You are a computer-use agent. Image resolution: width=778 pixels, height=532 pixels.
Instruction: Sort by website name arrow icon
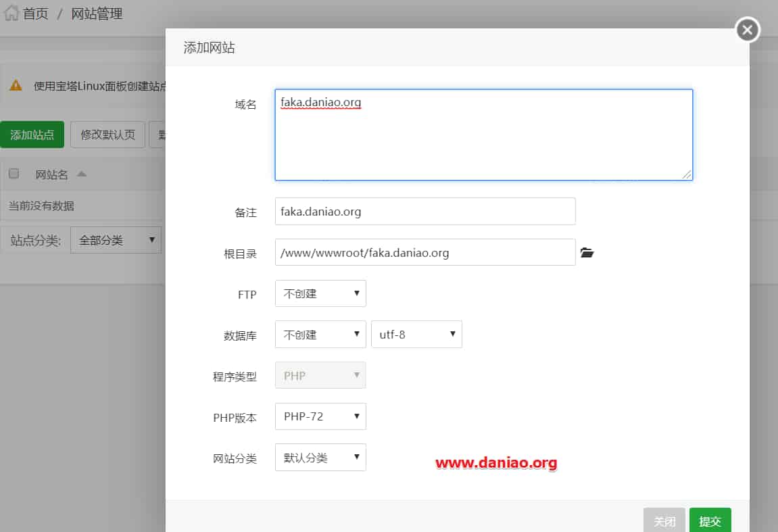point(82,174)
